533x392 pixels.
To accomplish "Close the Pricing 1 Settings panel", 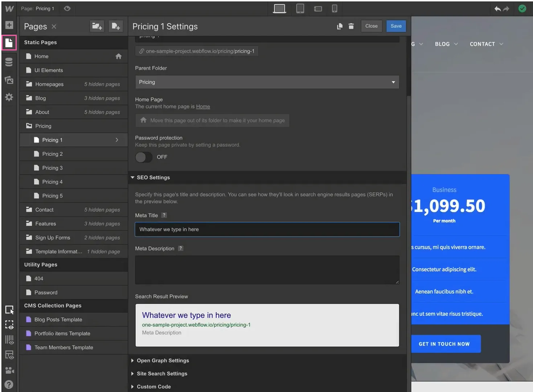I will point(371,26).
